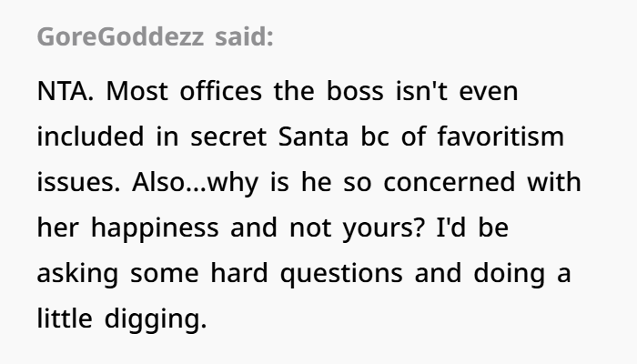Click the word 'doing' in fifth line
The height and width of the screenshot is (364, 637).
pyautogui.click(x=509, y=273)
